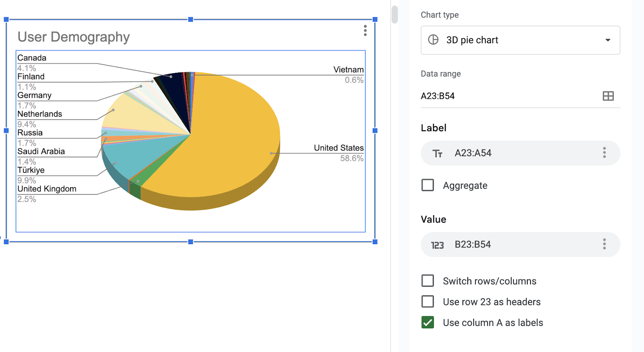This screenshot has height=352, width=644.
Task: Click the text icon in Label chip
Action: click(438, 153)
